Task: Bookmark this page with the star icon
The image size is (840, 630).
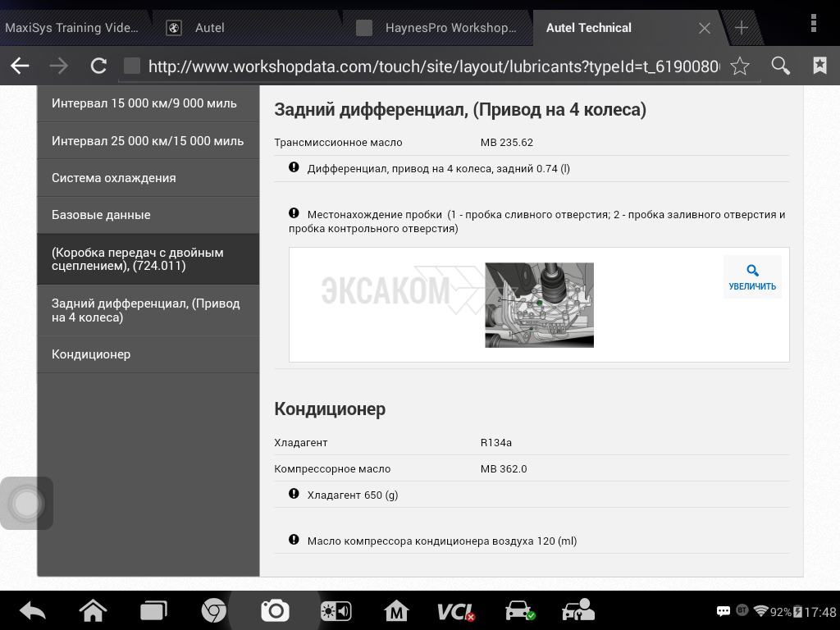Action: pyautogui.click(x=739, y=66)
